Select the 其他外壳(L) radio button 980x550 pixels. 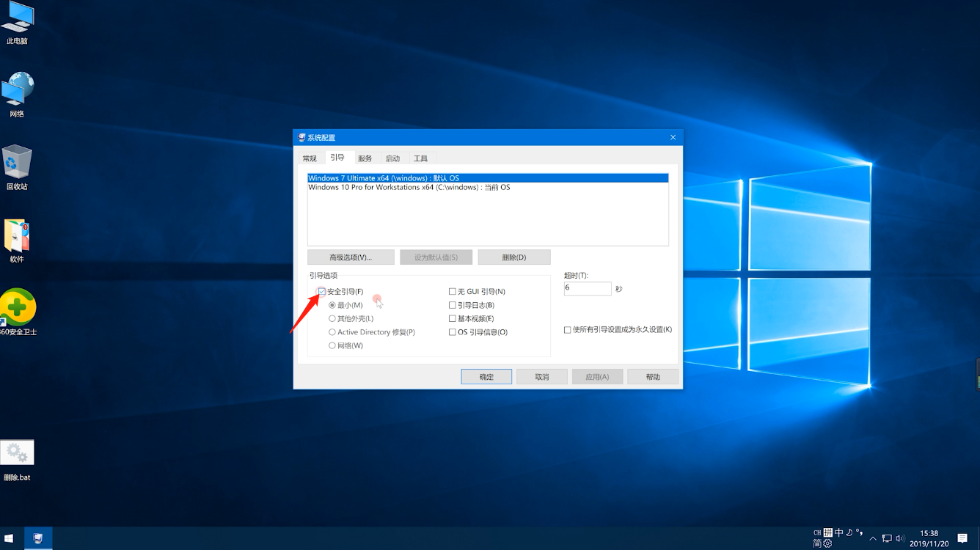[x=332, y=318]
